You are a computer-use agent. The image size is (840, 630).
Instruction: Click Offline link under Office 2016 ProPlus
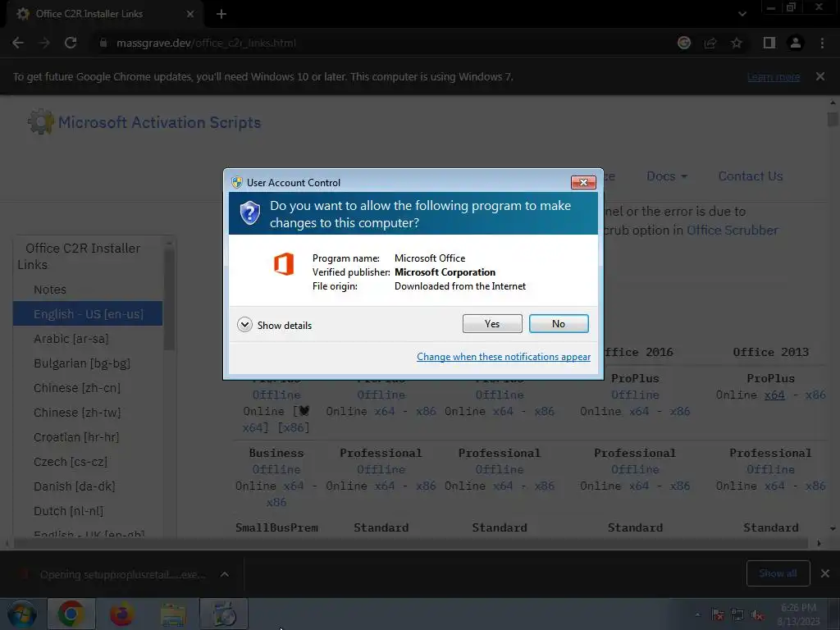635,395
